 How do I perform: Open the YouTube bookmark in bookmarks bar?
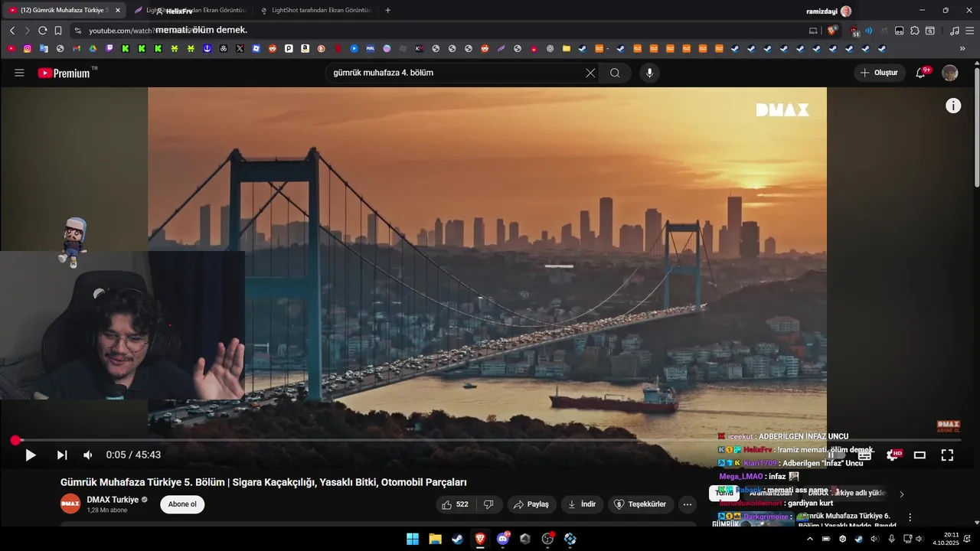(x=11, y=48)
